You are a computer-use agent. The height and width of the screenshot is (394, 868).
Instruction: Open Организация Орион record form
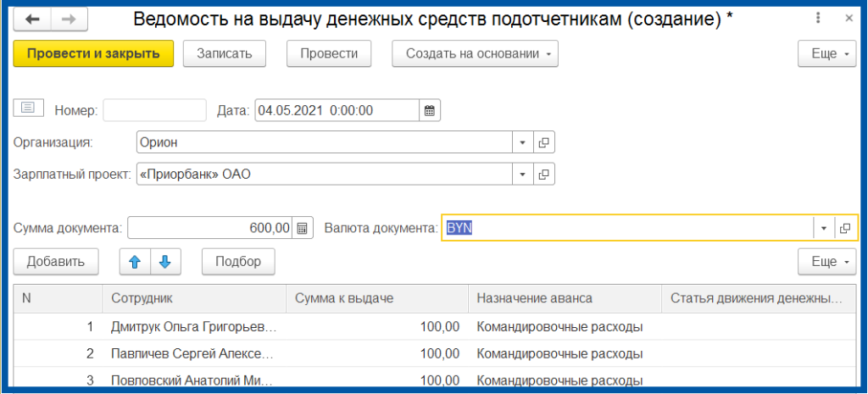544,142
